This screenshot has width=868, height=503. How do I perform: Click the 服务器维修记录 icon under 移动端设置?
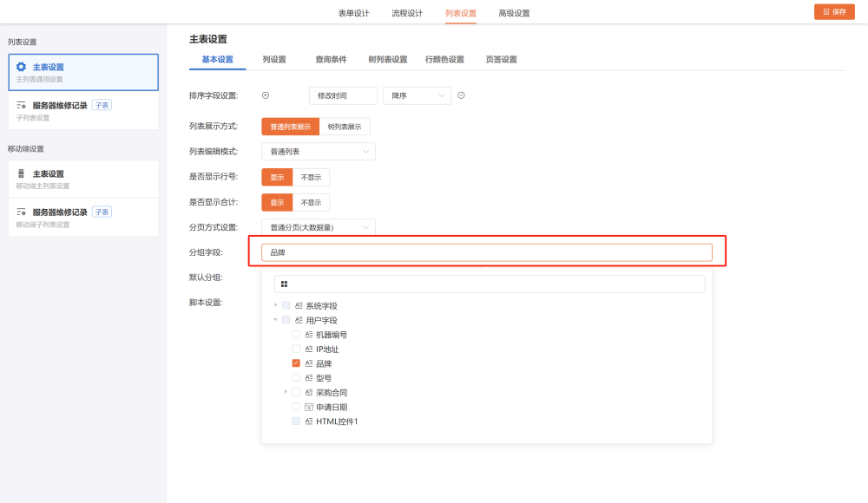[x=22, y=212]
